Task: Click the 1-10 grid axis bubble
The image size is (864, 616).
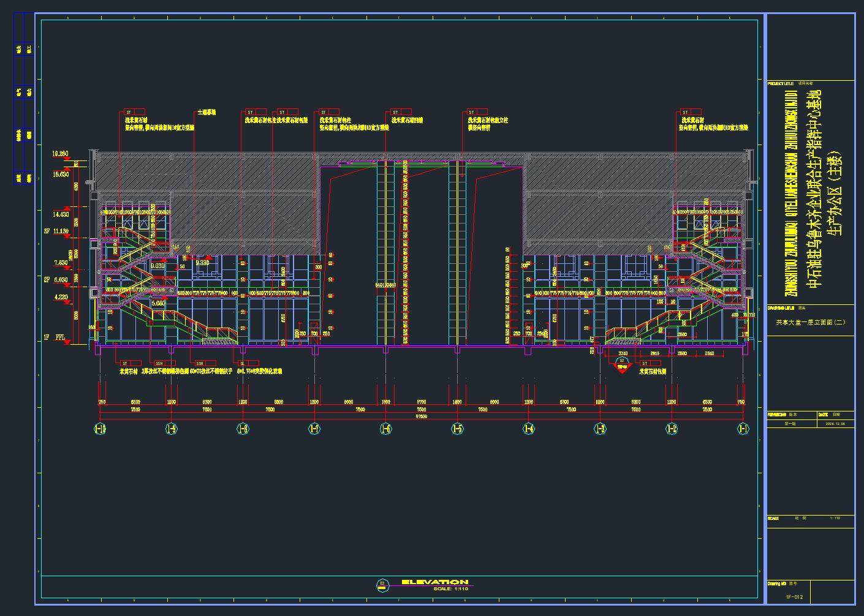Action: click(x=100, y=429)
